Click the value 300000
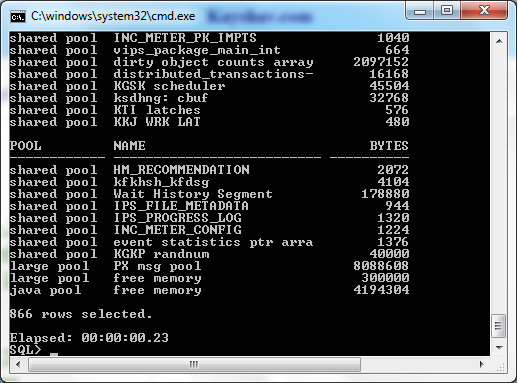 [385, 278]
